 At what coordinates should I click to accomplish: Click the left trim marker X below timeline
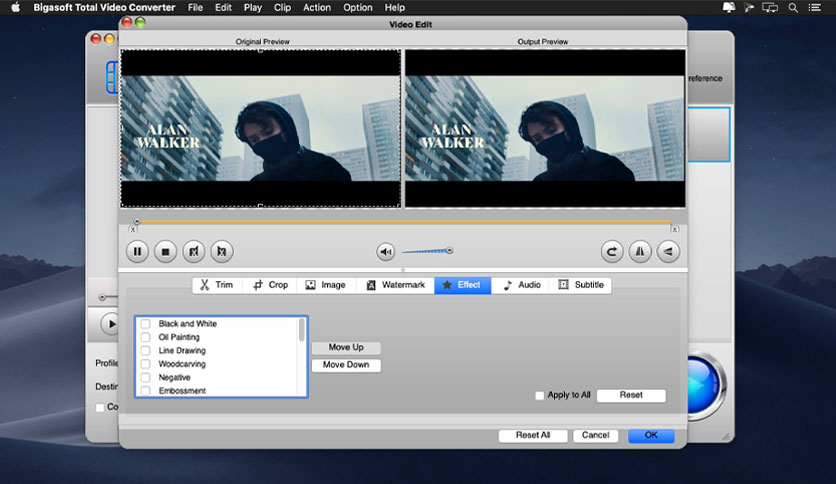click(133, 230)
